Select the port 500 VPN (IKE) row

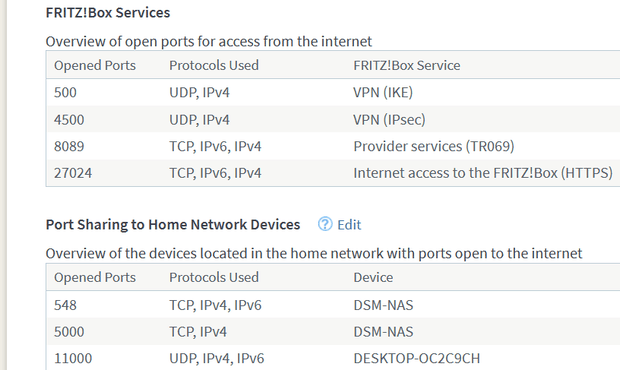[x=333, y=92]
